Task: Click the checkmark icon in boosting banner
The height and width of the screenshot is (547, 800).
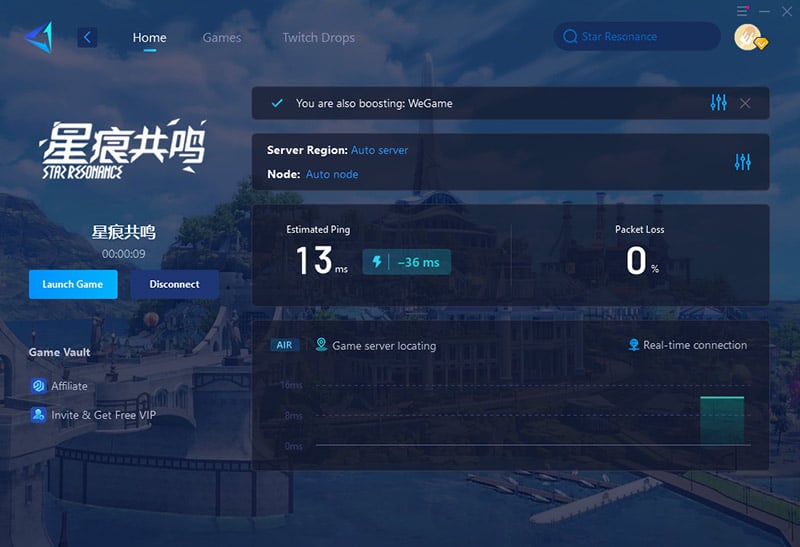Action: [x=277, y=103]
